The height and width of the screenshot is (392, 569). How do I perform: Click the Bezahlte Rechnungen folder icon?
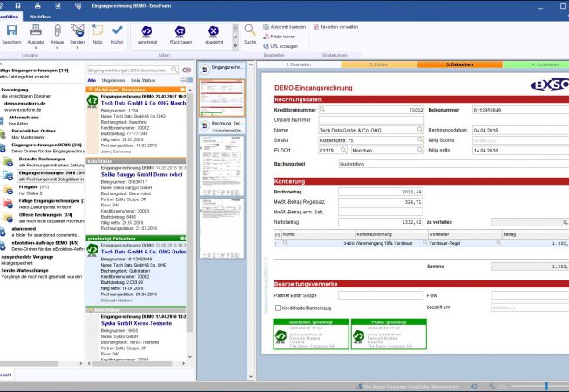tap(8, 161)
